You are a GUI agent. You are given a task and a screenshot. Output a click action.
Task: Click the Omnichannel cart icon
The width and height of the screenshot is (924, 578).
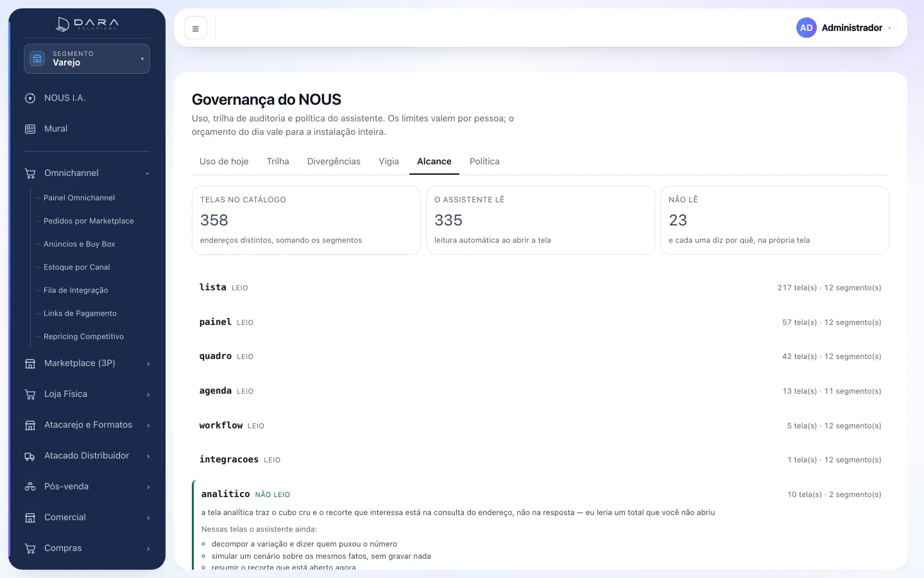30,173
